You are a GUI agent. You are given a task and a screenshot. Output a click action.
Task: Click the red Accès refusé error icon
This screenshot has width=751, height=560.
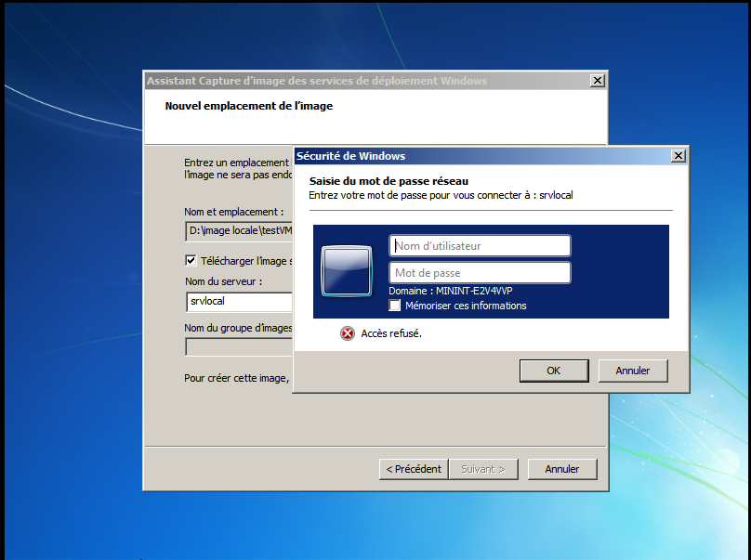tap(348, 333)
